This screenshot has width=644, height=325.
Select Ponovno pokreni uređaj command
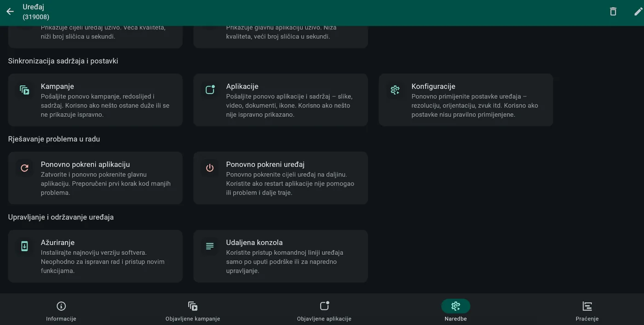point(281,178)
